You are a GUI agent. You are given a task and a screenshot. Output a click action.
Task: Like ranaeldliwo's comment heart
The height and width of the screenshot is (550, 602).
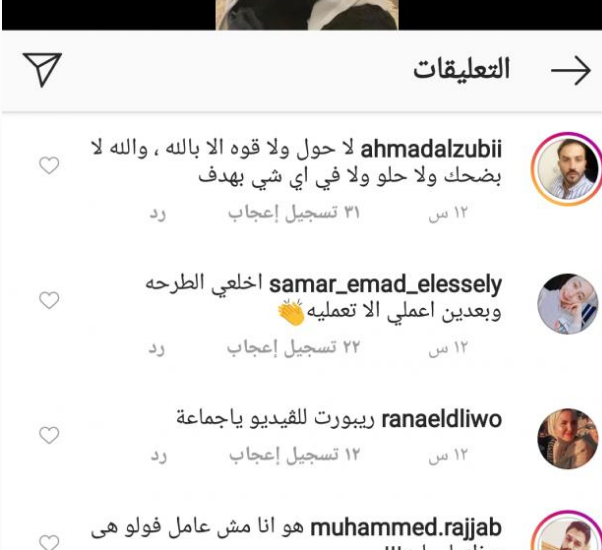click(49, 435)
